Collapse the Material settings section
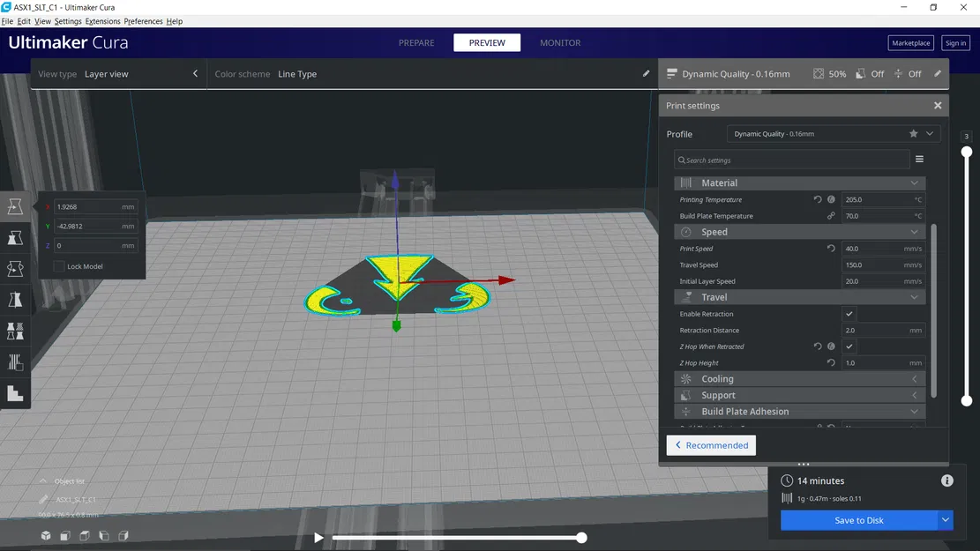The width and height of the screenshot is (980, 551). pos(799,183)
